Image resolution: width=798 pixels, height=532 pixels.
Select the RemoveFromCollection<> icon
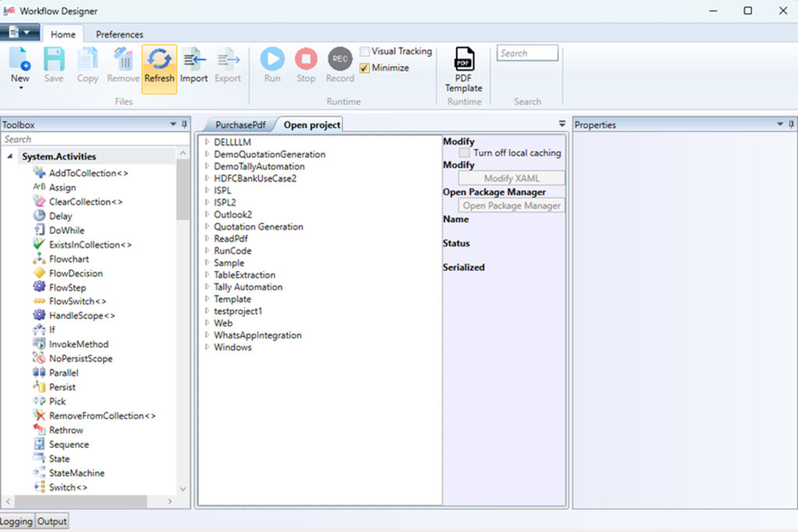[x=39, y=415]
